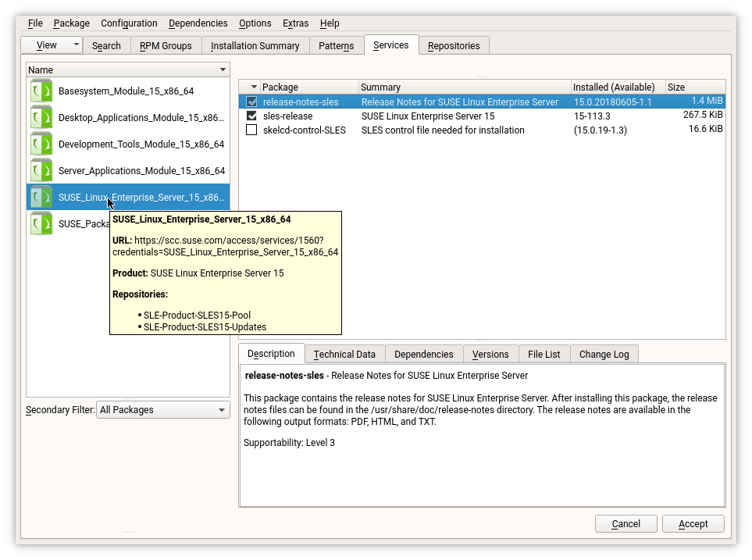The height and width of the screenshot is (560, 752).
Task: Click the Development_Tools_Module service icon
Action: 41,144
